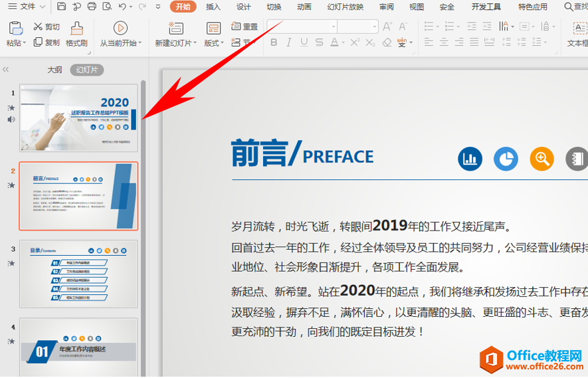Copy selection with 复制
The height and width of the screenshot is (378, 588).
pos(47,42)
